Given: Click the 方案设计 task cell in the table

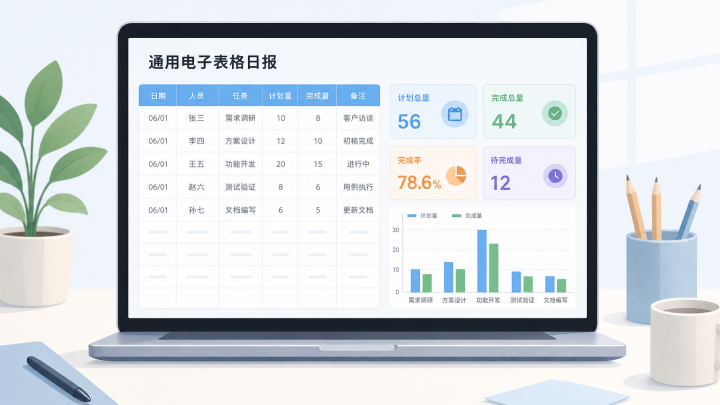Looking at the screenshot, I should (240, 141).
